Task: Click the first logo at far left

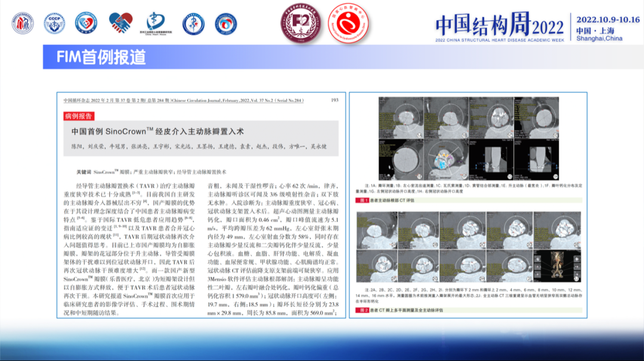Action: 23,23
